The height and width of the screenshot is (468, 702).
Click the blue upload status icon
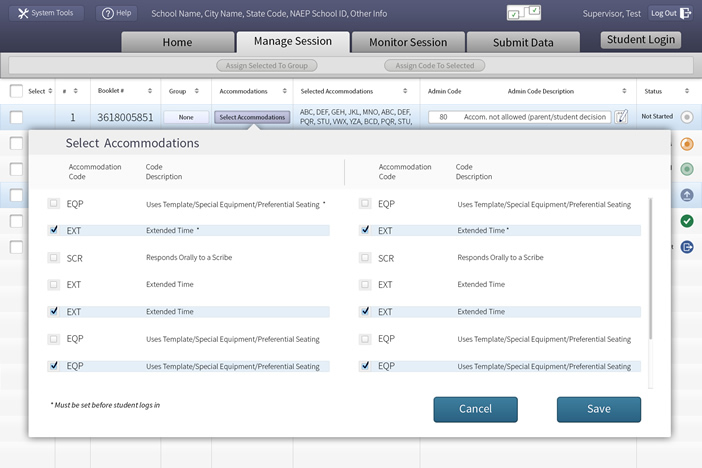[687, 195]
